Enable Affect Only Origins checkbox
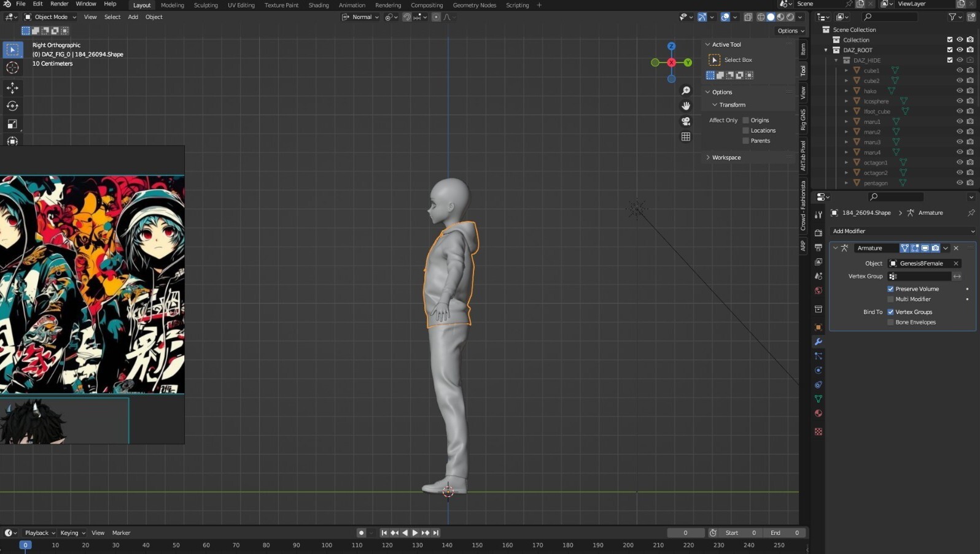Screen dimensions: 980x554 pos(745,120)
